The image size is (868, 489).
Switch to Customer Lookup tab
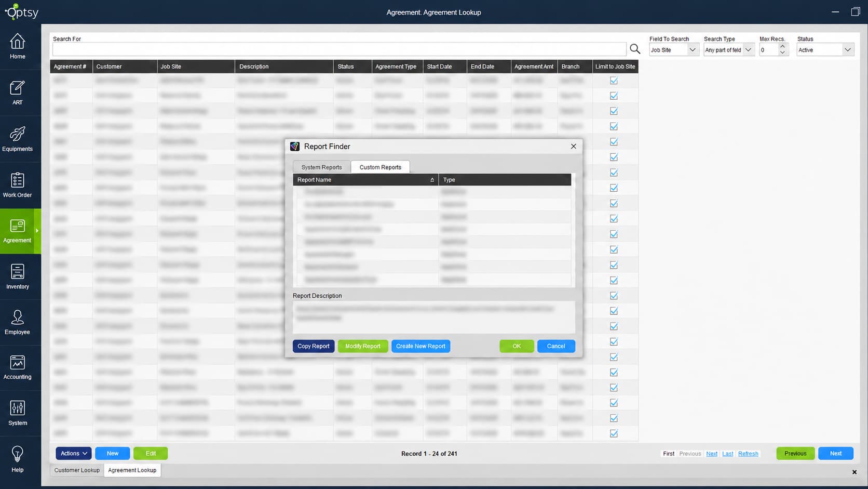click(77, 470)
